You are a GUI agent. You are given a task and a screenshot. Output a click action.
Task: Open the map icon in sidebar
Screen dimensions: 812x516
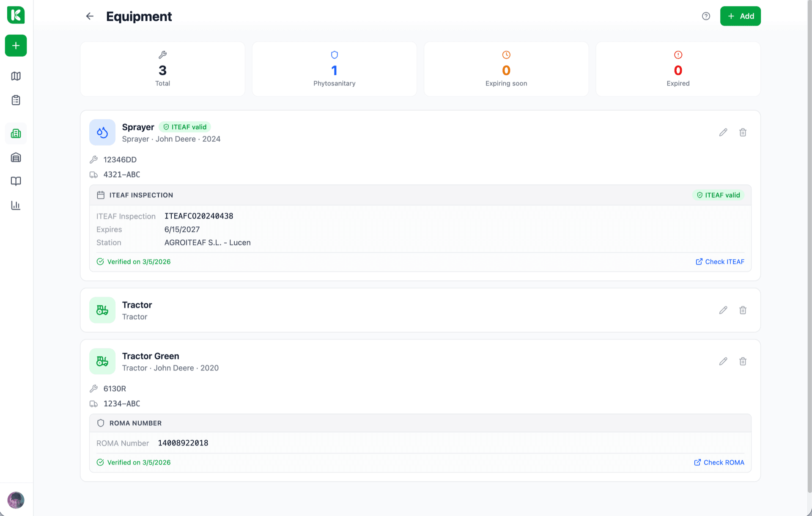pos(16,76)
